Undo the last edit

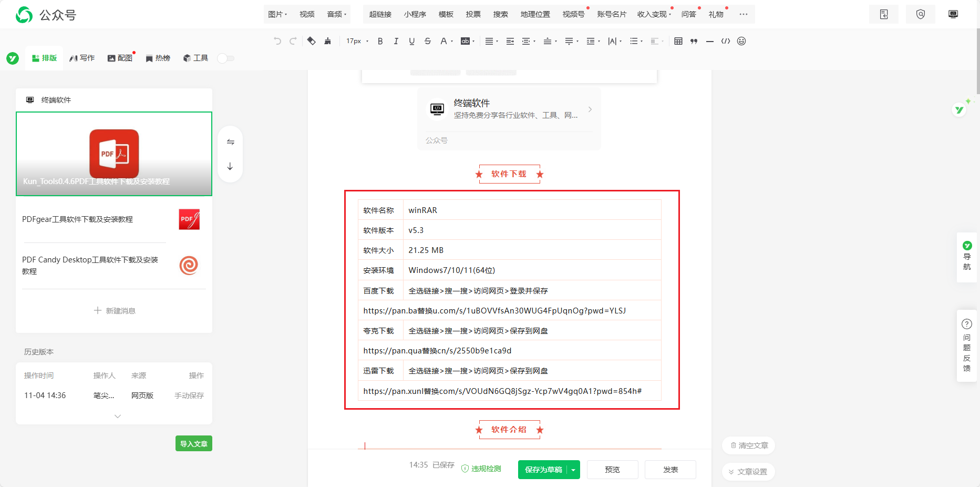[277, 41]
